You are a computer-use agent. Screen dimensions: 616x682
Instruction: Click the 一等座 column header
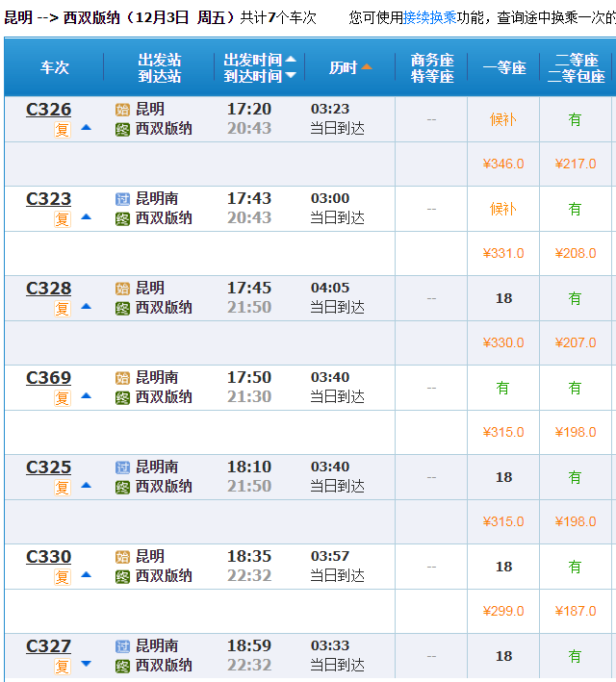[504, 67]
